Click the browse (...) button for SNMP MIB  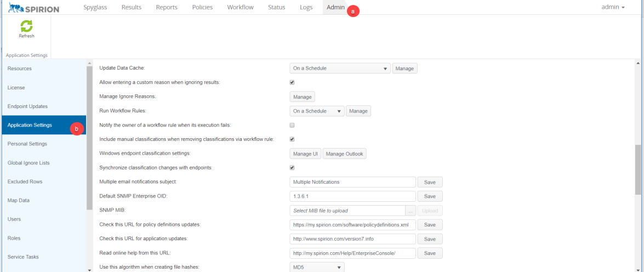tap(411, 211)
